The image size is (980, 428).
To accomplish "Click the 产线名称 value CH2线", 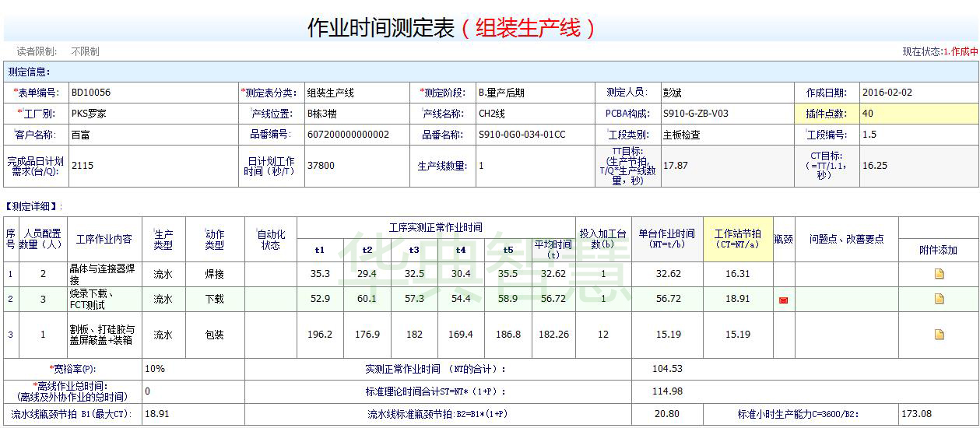I will (x=492, y=114).
